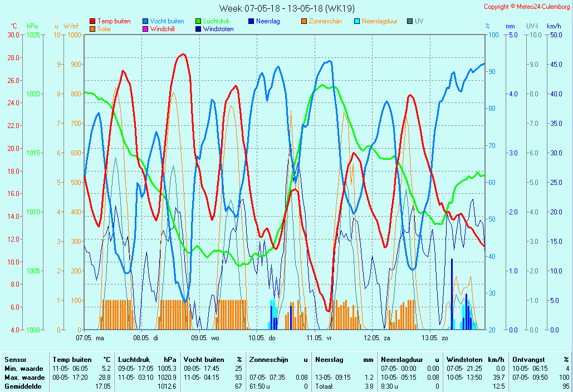Click the red Temp buiten legend swatch
This screenshot has width=573, height=392.
pos(92,22)
